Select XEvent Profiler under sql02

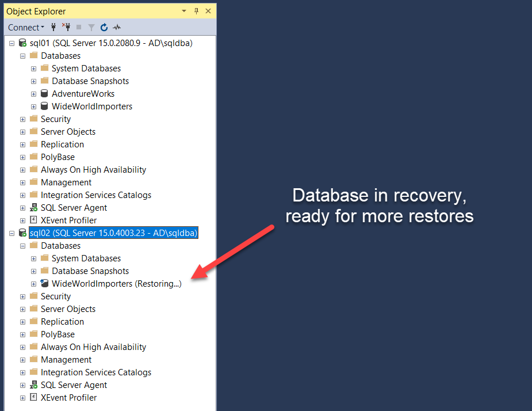pyautogui.click(x=68, y=398)
